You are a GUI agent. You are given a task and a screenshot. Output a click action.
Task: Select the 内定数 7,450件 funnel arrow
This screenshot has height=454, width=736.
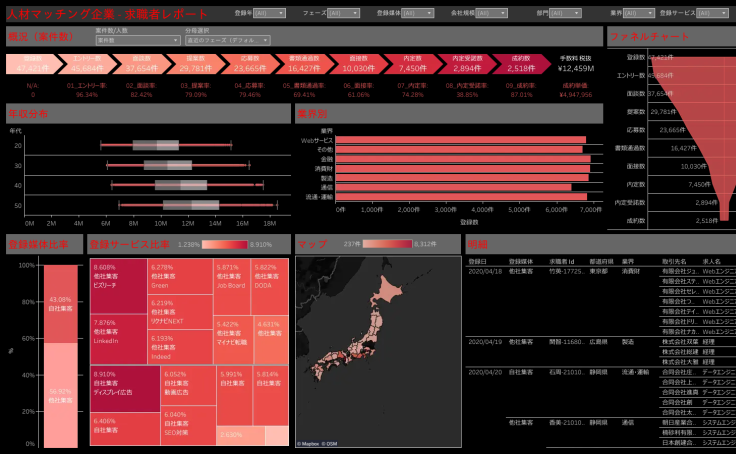click(x=413, y=64)
